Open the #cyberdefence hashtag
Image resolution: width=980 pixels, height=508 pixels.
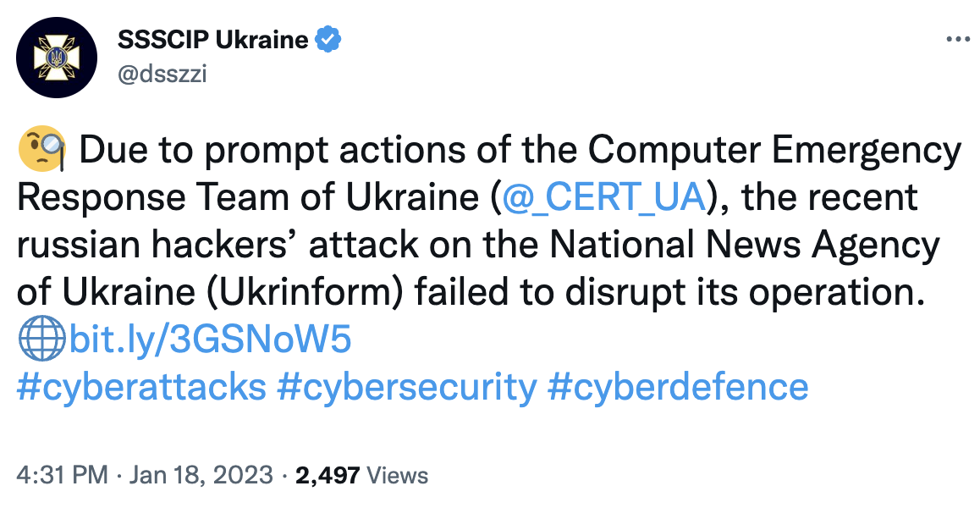678,387
